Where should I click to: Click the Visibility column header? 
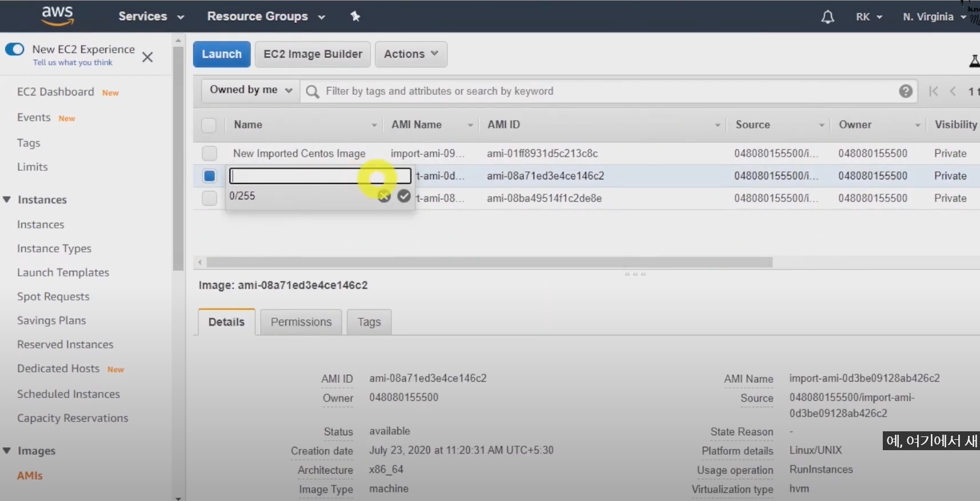click(955, 125)
